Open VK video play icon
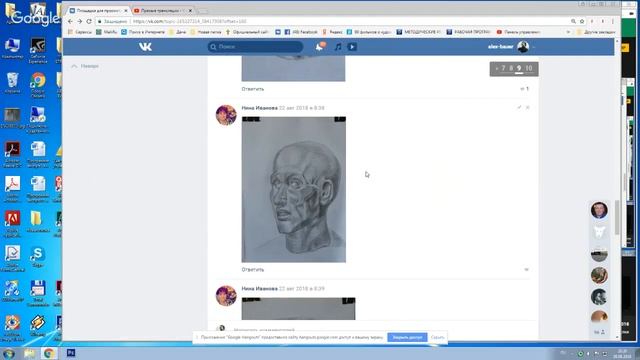This screenshot has height=360, width=640. (352, 47)
